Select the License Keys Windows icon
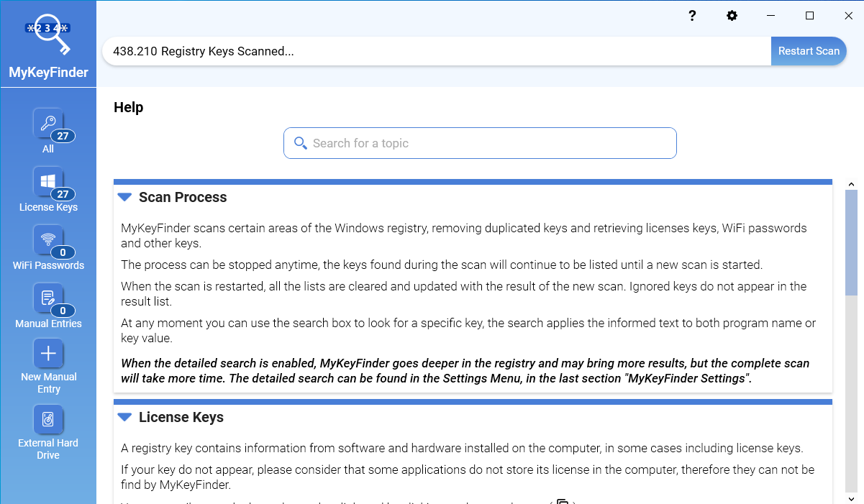 [48, 181]
